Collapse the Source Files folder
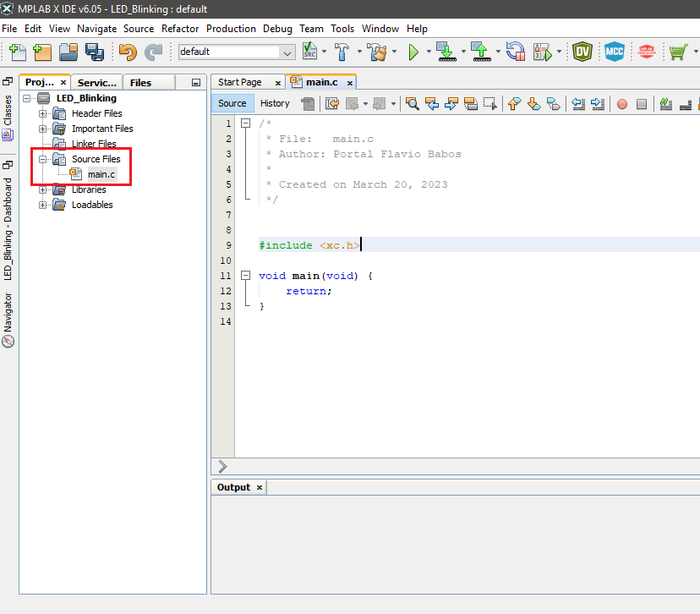Viewport: 700px width, 614px height. point(42,159)
